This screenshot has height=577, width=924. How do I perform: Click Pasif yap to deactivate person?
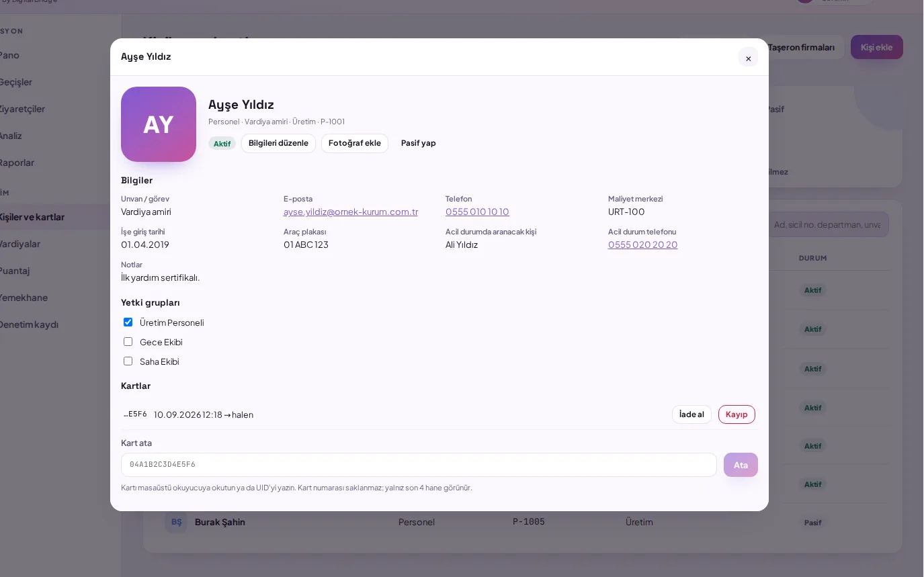click(419, 143)
